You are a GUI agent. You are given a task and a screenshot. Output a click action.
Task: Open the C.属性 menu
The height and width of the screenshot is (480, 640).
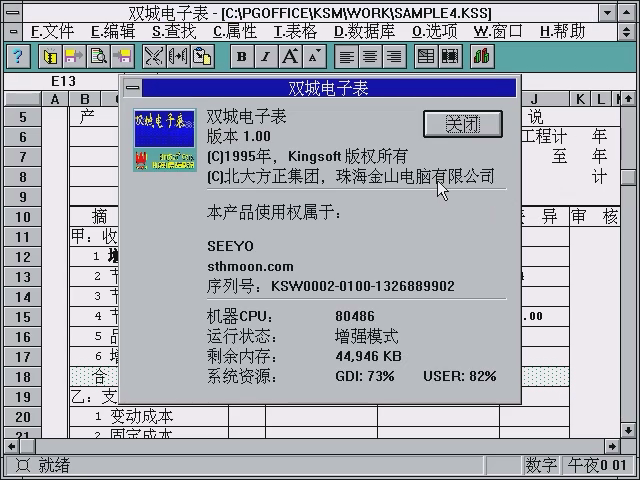tap(235, 31)
